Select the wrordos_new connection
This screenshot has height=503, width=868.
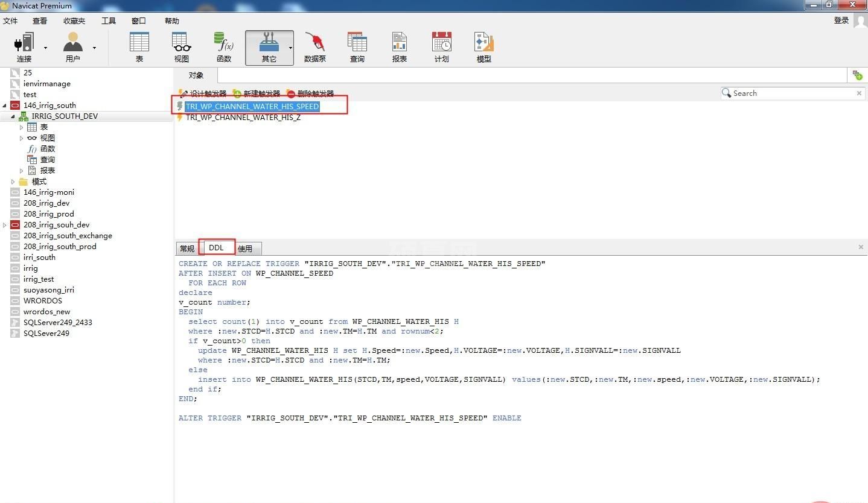[x=47, y=311]
